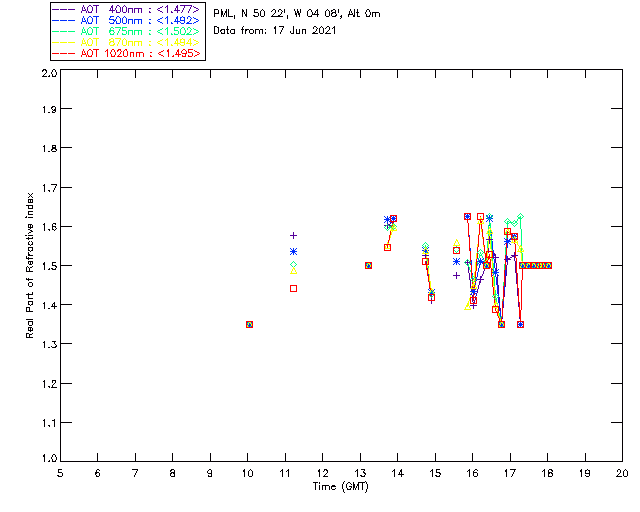Click x-axis tick label 6

[x=98, y=473]
